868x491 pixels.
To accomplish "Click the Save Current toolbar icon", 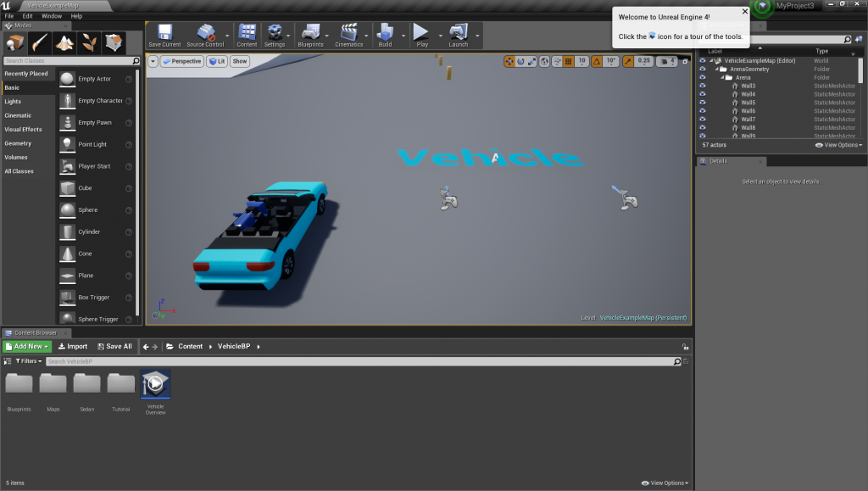I will tap(164, 36).
